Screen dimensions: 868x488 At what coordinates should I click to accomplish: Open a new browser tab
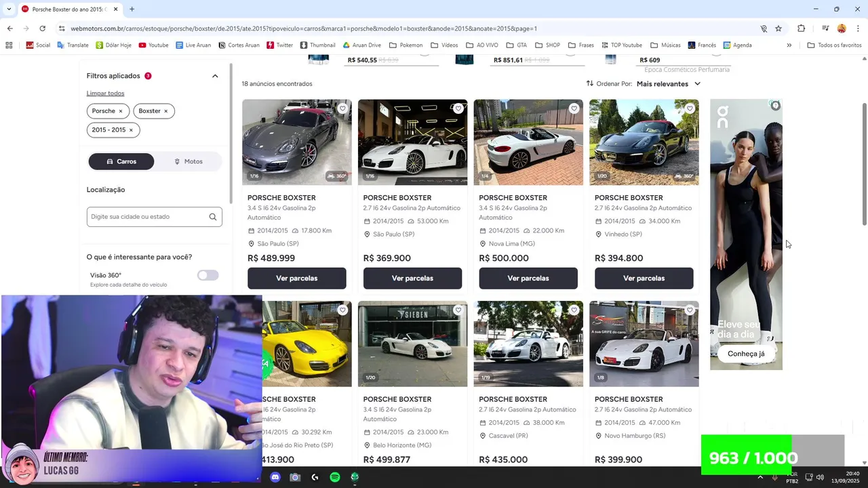coord(132,9)
